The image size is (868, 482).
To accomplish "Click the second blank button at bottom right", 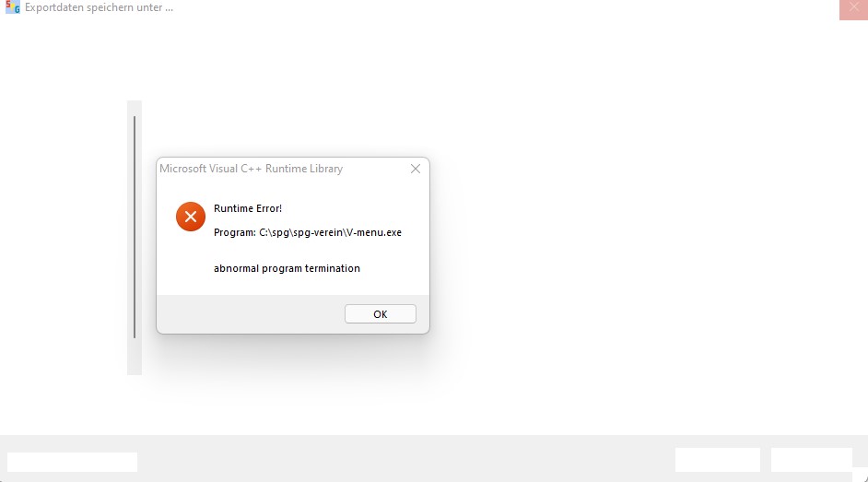I will pos(812,460).
